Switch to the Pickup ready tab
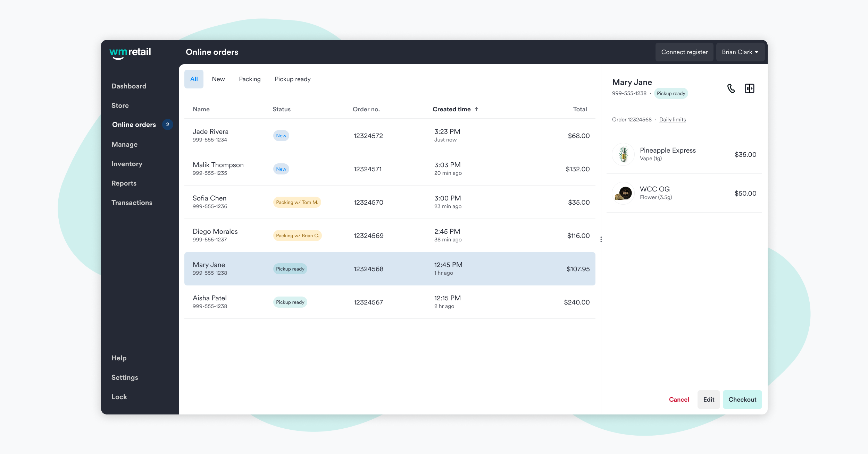Viewport: 868px width, 454px height. click(x=292, y=79)
